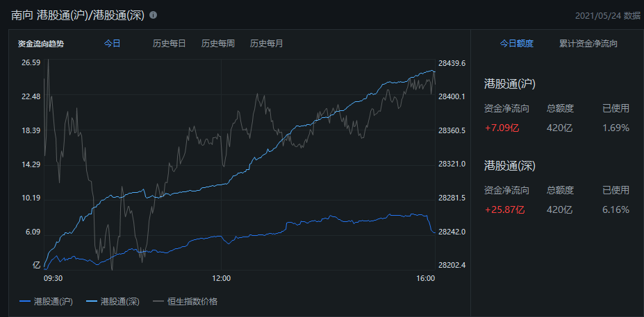This screenshot has width=644, height=317.
Task: Click the 28439.6 right axis value
Action: pyautogui.click(x=452, y=63)
